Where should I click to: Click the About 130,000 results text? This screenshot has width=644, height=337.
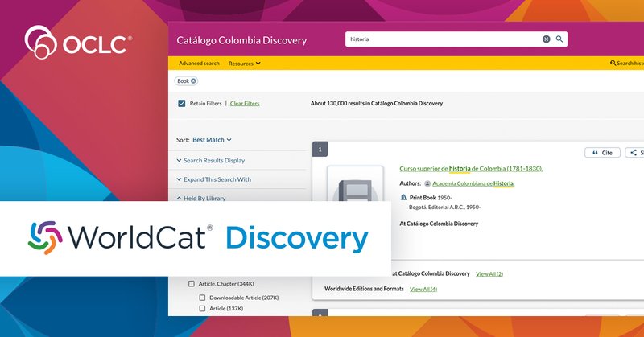[x=377, y=104]
